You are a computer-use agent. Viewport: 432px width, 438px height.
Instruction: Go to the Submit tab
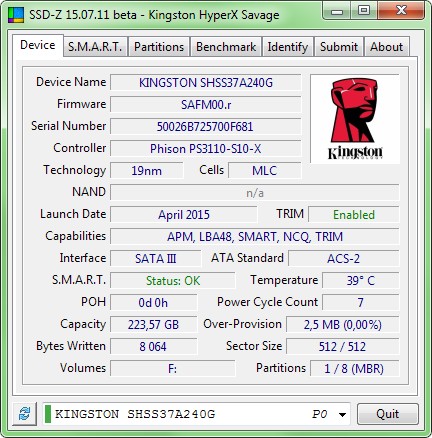(339, 47)
